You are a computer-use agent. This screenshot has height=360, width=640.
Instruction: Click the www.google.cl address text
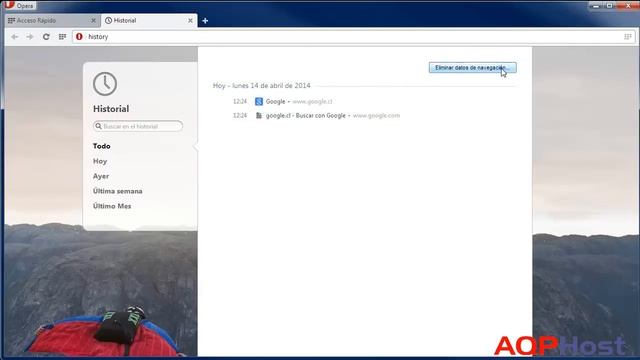click(312, 102)
